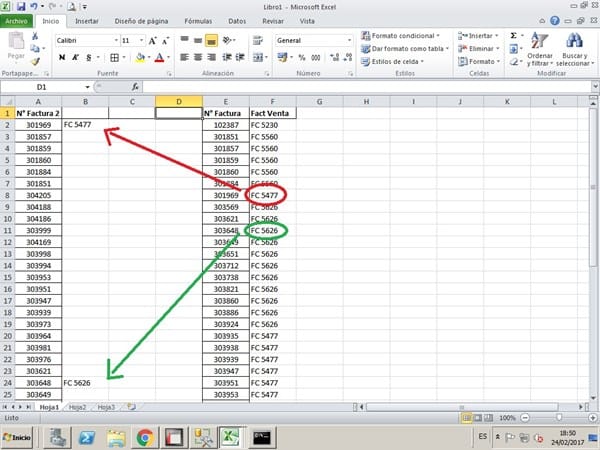Screen dimensions: 600x450
Task: Toggle bold (N) formatting
Action: [x=62, y=57]
